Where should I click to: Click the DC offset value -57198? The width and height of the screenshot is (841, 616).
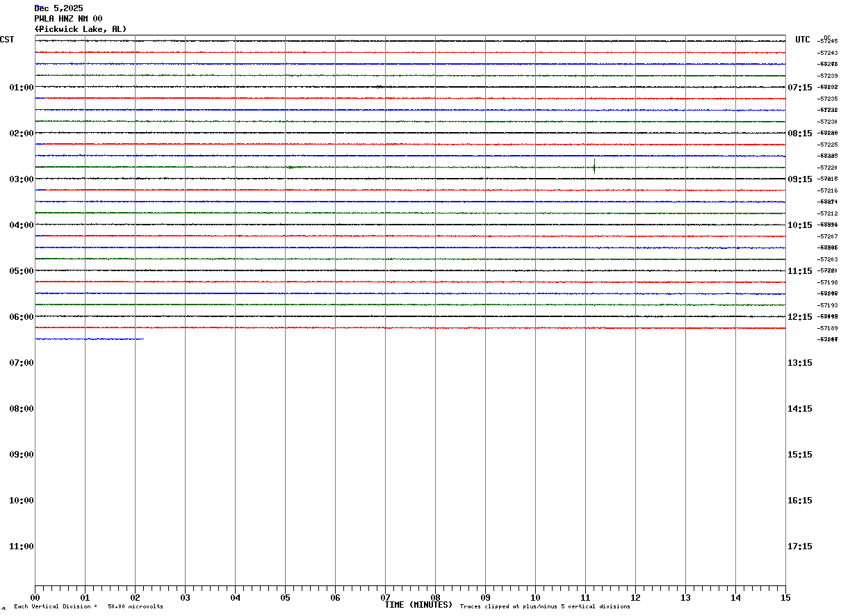(827, 282)
